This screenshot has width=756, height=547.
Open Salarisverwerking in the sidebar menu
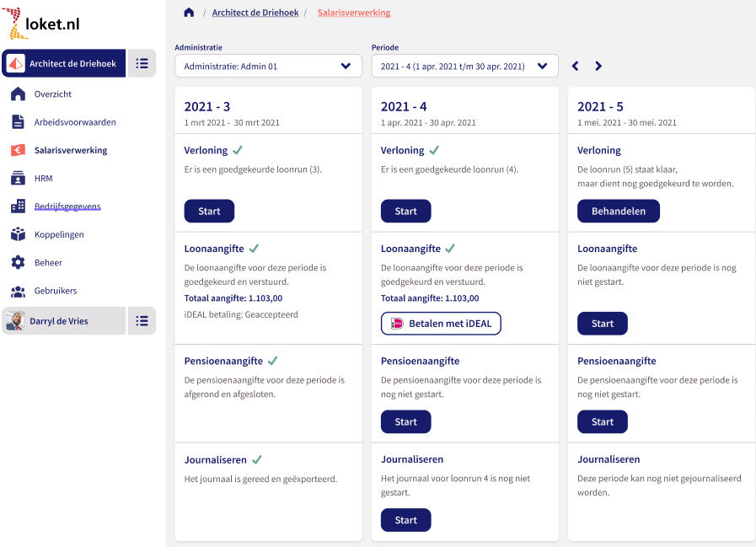coord(71,151)
